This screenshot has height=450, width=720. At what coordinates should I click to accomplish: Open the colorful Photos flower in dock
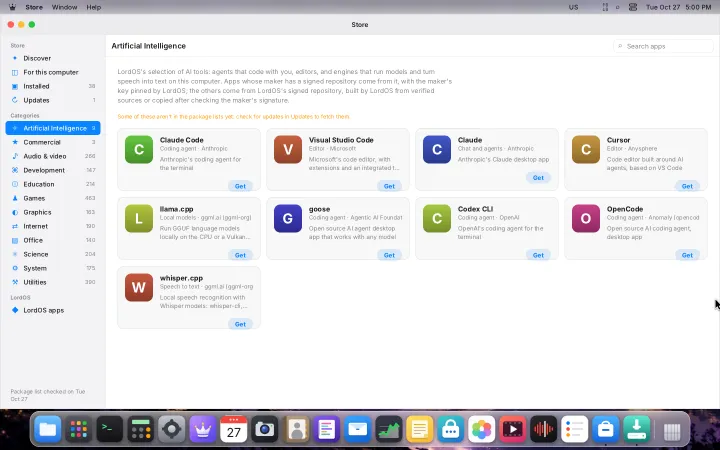482,430
